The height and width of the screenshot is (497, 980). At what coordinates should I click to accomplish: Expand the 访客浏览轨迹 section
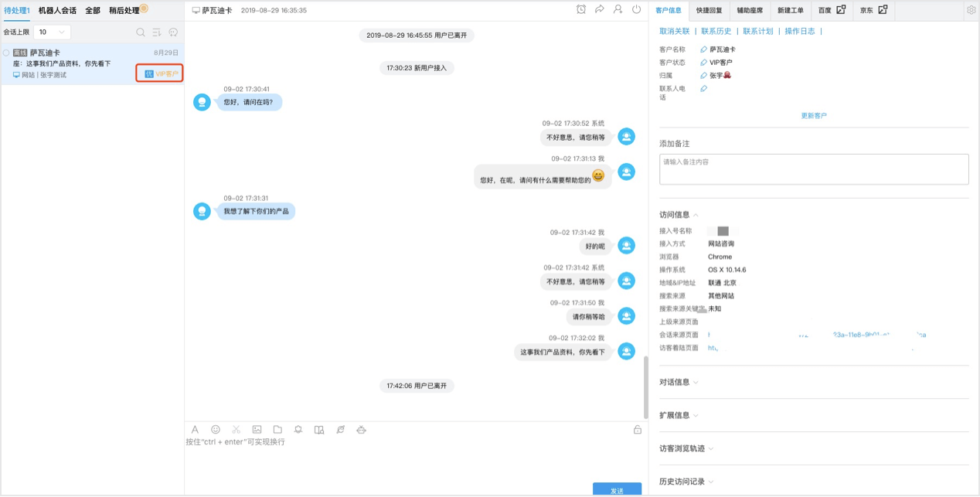pos(686,448)
